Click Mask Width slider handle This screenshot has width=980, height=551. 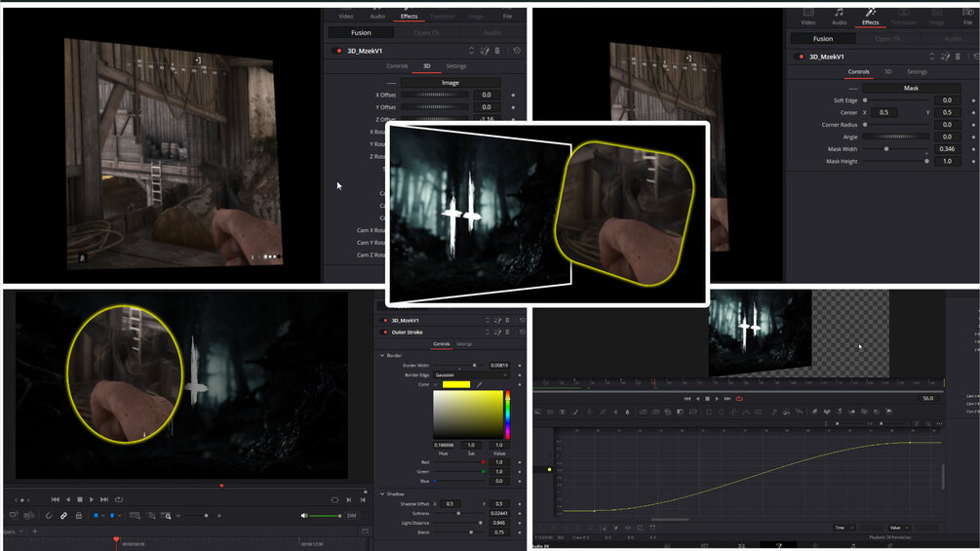coord(886,148)
